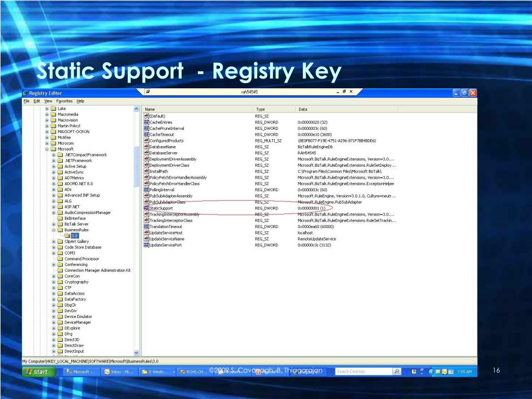Select the UpdateServiceName value name
Image resolution: width=532 pixels, height=399 pixels.
click(167, 239)
